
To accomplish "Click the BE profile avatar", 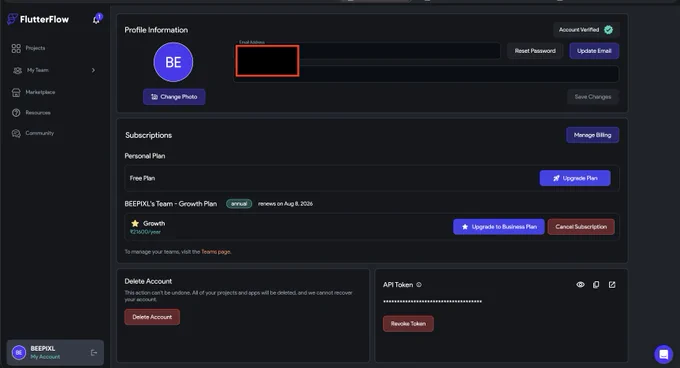I will [x=173, y=62].
